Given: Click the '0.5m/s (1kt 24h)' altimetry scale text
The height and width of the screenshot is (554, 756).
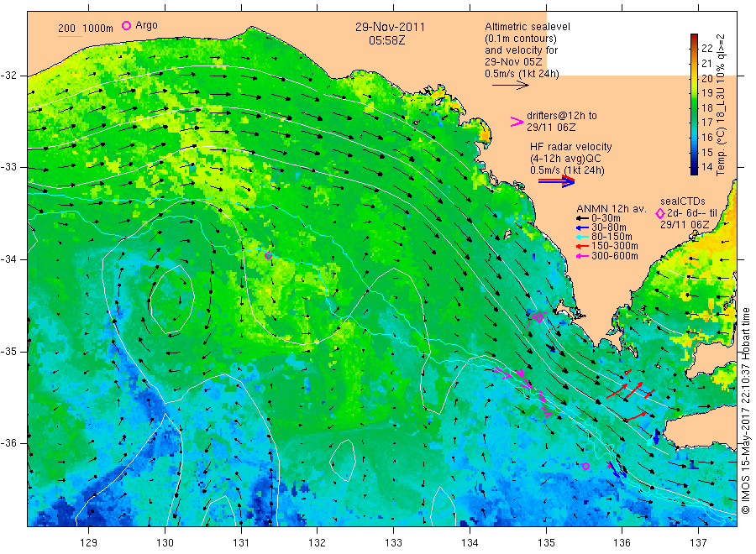Looking at the screenshot, I should coord(522,74).
